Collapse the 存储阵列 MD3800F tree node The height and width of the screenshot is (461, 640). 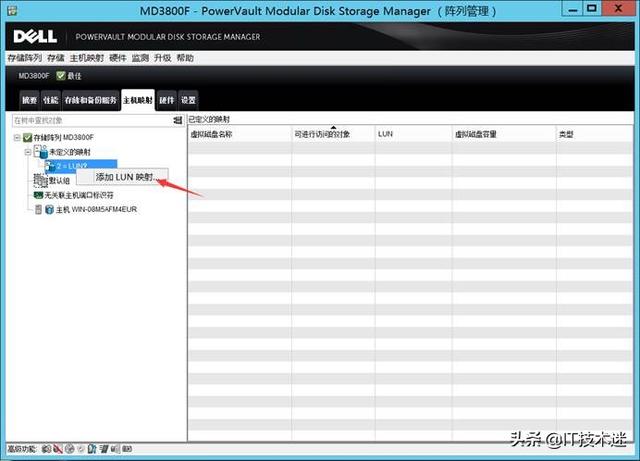pos(17,138)
